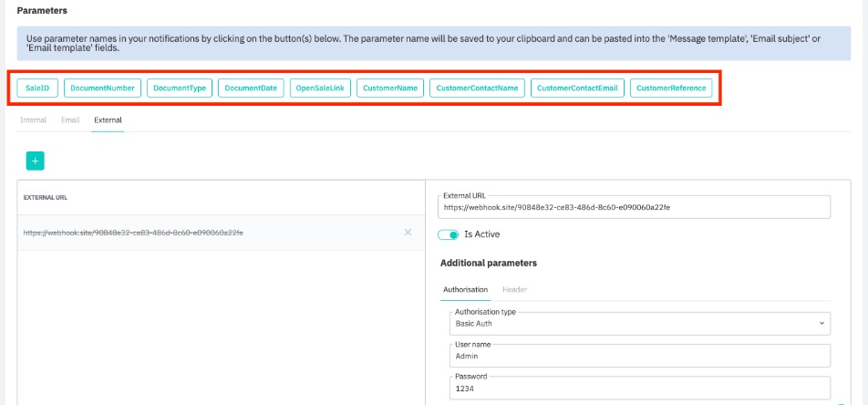Copy the CustomerReference parameter
The image size is (868, 405).
[x=671, y=88]
